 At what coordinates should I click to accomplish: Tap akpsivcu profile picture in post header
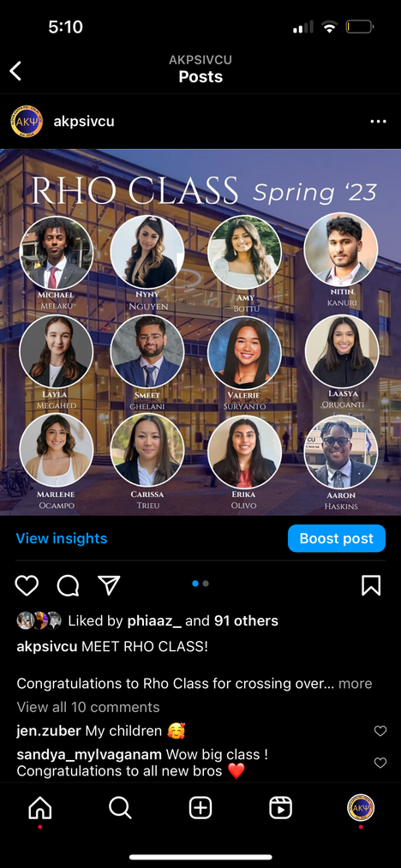tap(27, 121)
